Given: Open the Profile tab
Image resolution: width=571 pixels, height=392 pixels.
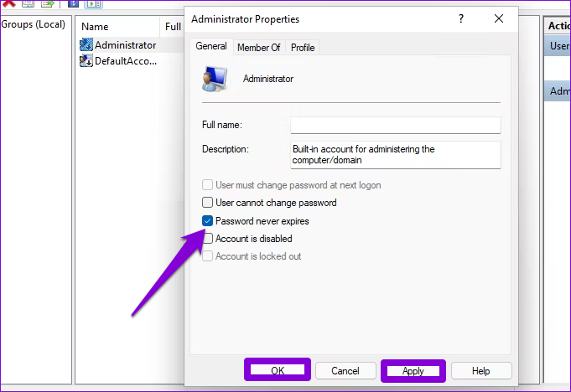Looking at the screenshot, I should tap(303, 48).
